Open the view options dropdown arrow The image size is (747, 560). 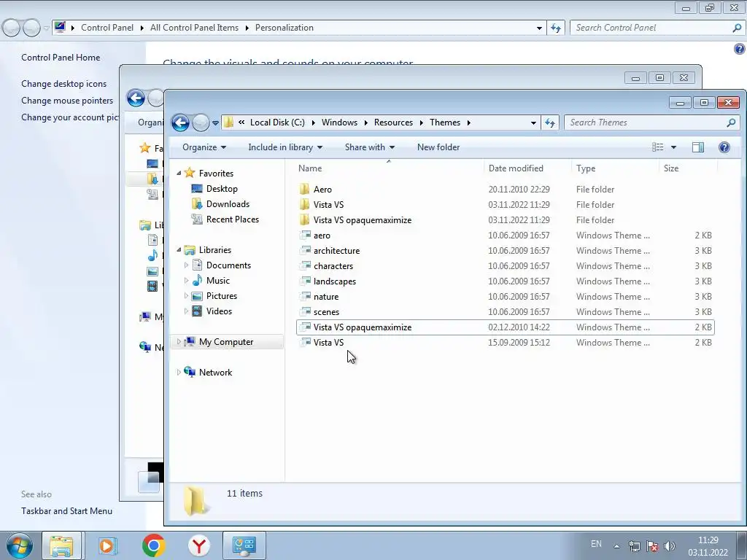click(673, 147)
